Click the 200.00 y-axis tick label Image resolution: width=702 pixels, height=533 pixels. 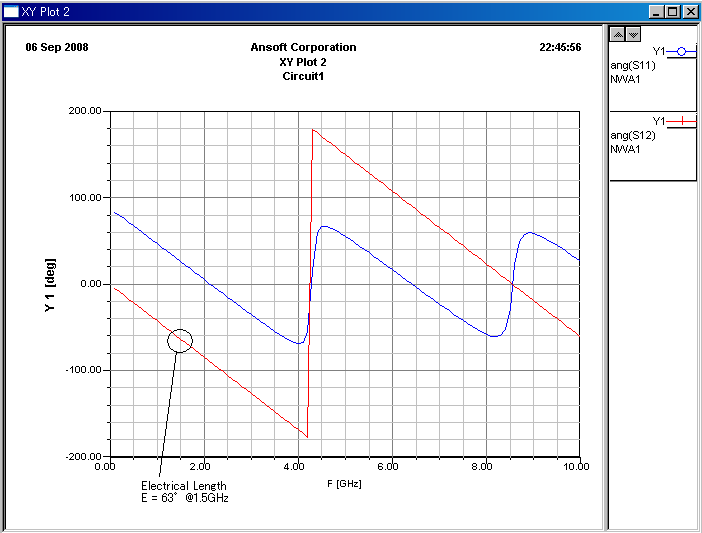[x=85, y=111]
